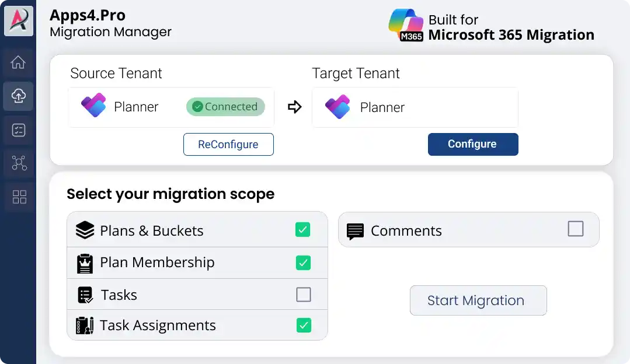This screenshot has height=364, width=630.
Task: Click the ReConfigure button
Action: [228, 144]
